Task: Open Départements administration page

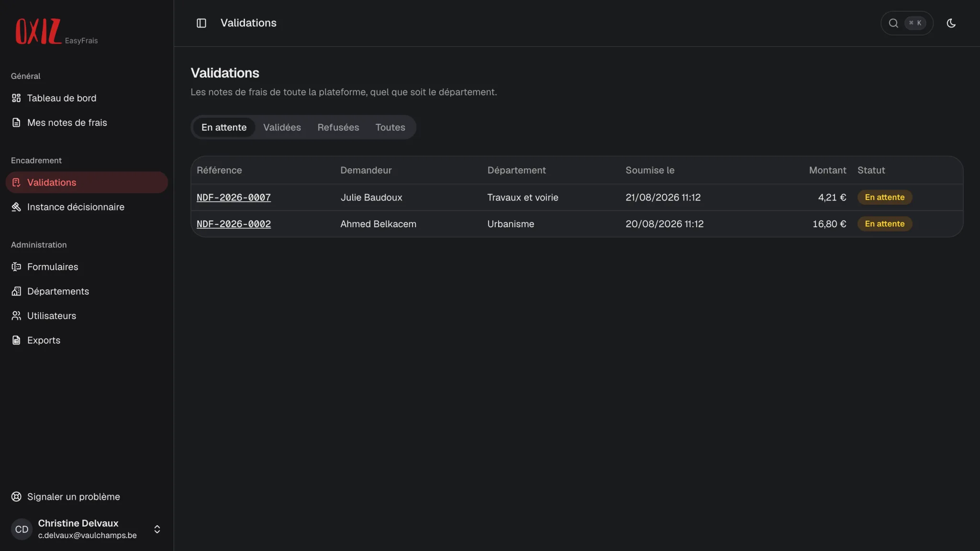Action: tap(87, 291)
